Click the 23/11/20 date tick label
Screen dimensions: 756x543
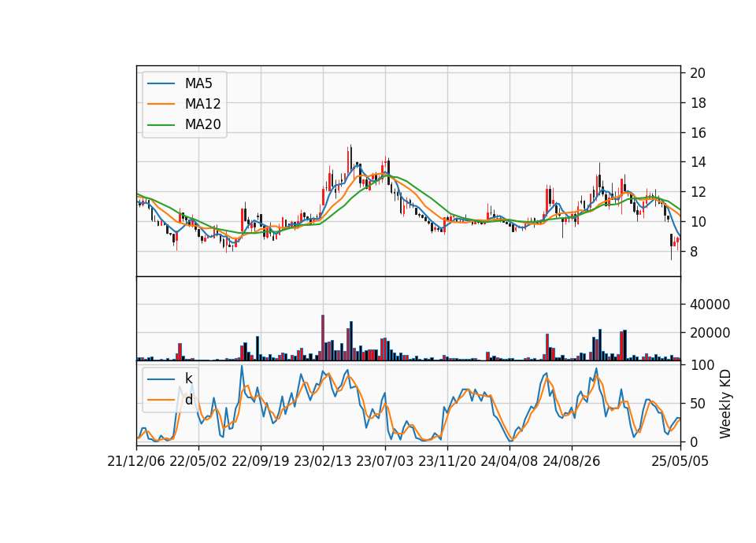pyautogui.click(x=447, y=461)
